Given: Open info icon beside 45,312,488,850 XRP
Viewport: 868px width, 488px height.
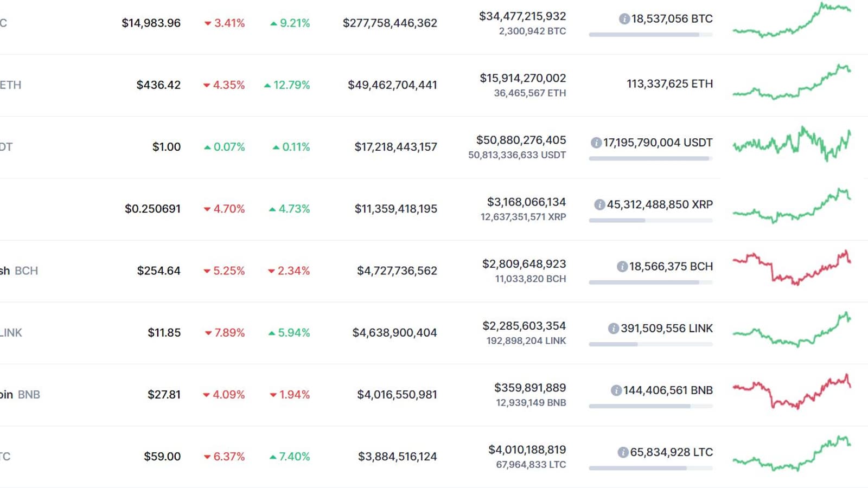Looking at the screenshot, I should pos(599,204).
